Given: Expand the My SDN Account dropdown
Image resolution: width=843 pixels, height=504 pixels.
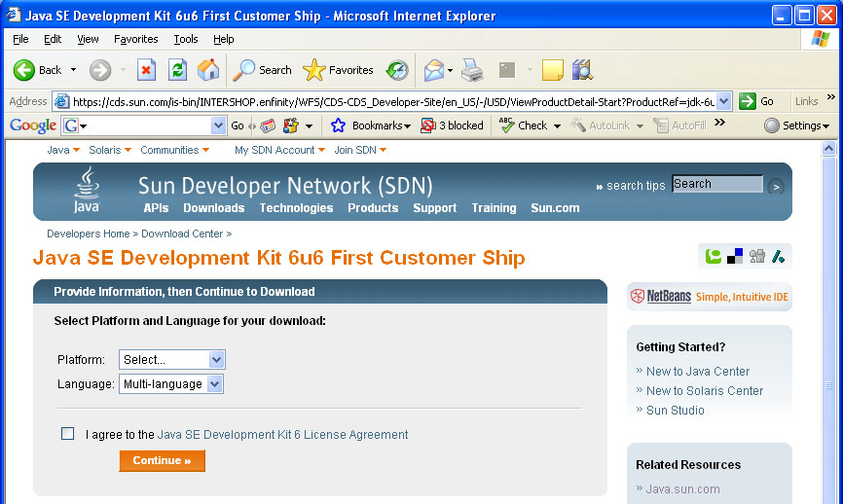Looking at the screenshot, I should [321, 150].
